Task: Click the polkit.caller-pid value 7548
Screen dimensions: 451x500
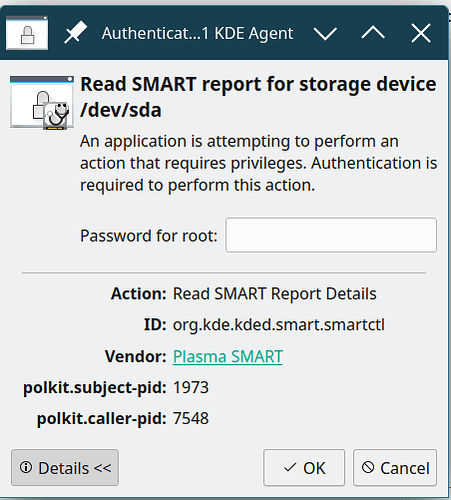Action: [x=191, y=418]
